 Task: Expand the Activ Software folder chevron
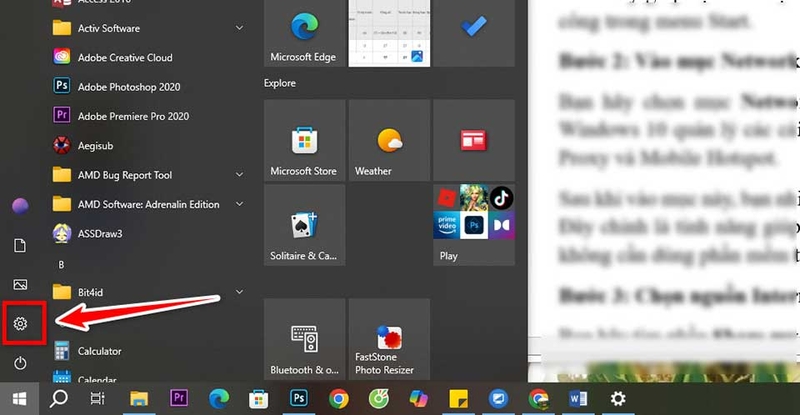coord(239,28)
